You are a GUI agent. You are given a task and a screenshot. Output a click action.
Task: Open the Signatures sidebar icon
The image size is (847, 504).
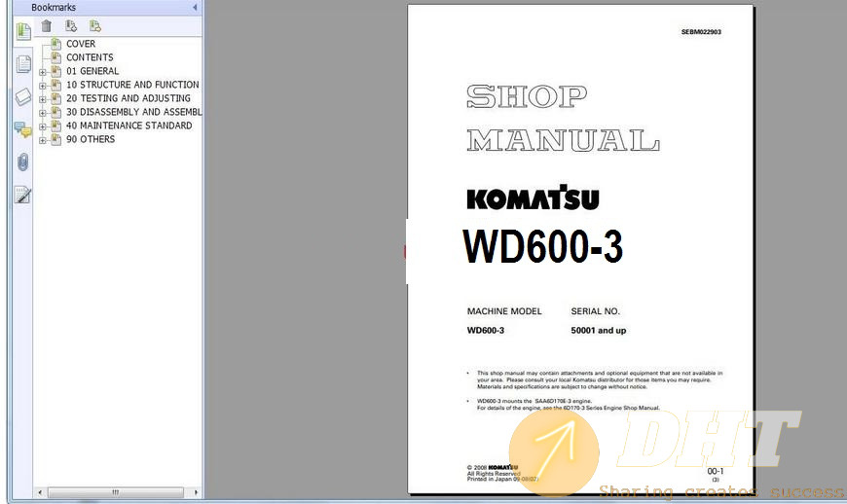[x=23, y=195]
